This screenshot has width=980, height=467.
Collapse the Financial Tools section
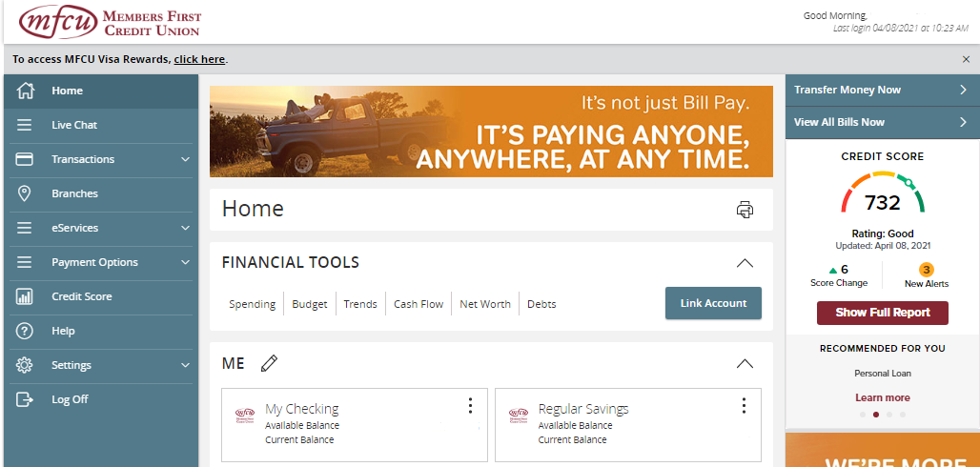pos(745,263)
